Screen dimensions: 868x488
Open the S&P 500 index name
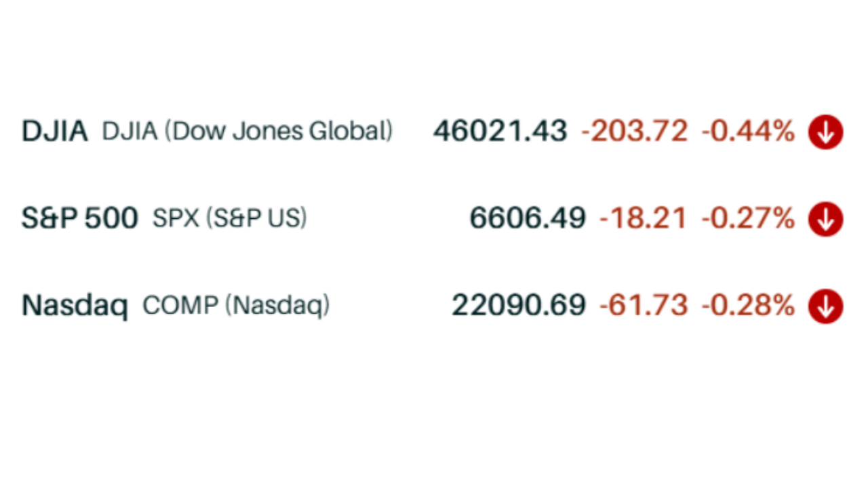click(x=80, y=218)
